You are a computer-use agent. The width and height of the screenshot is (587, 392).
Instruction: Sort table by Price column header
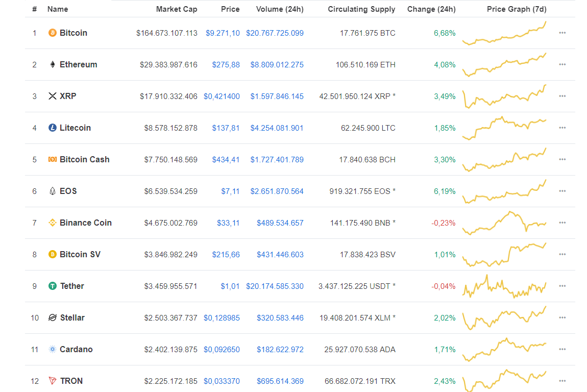pos(230,9)
